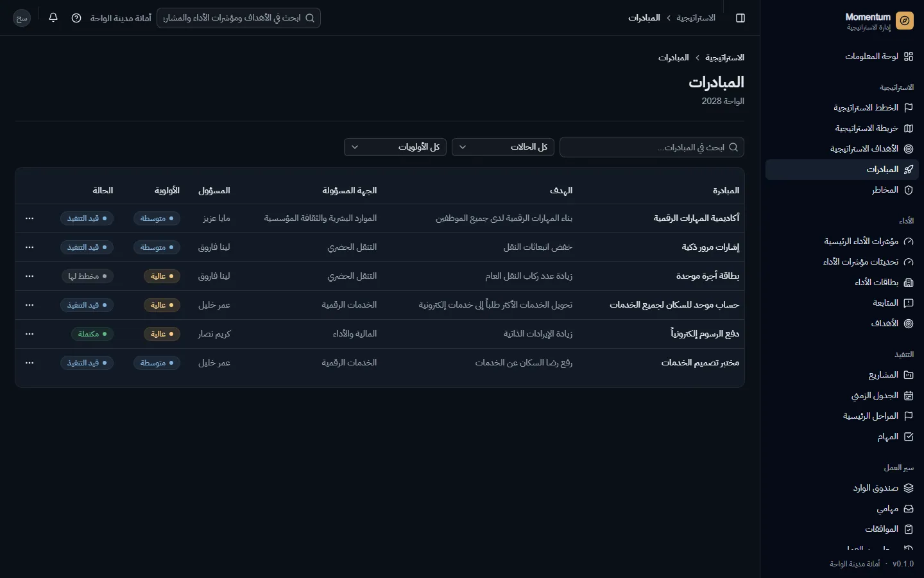Open the help question-mark icon

pos(76,18)
